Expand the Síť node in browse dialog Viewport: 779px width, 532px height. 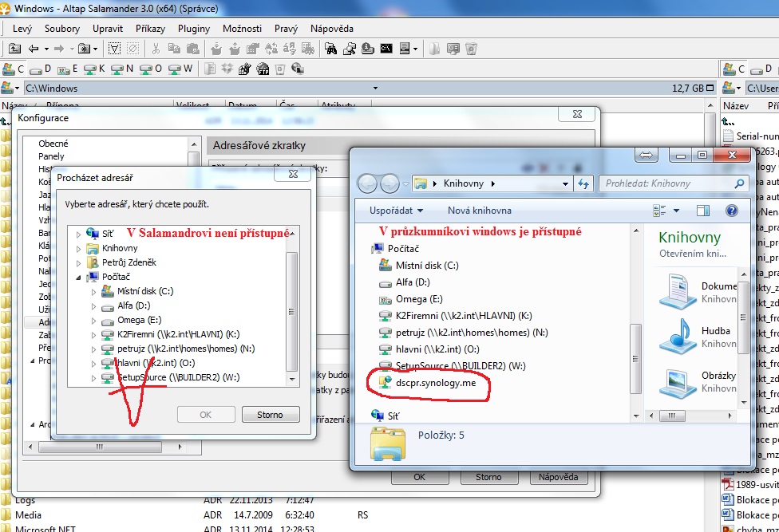pyautogui.click(x=78, y=234)
